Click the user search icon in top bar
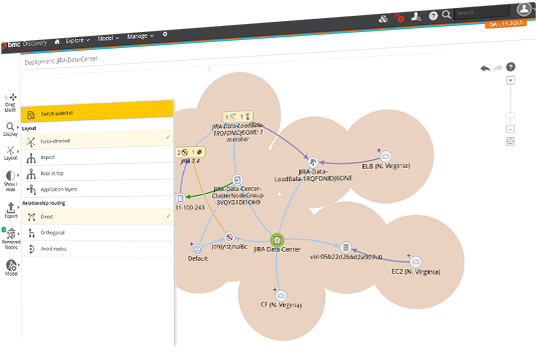Image resolution: width=536 pixels, height=364 pixels. click(416, 16)
